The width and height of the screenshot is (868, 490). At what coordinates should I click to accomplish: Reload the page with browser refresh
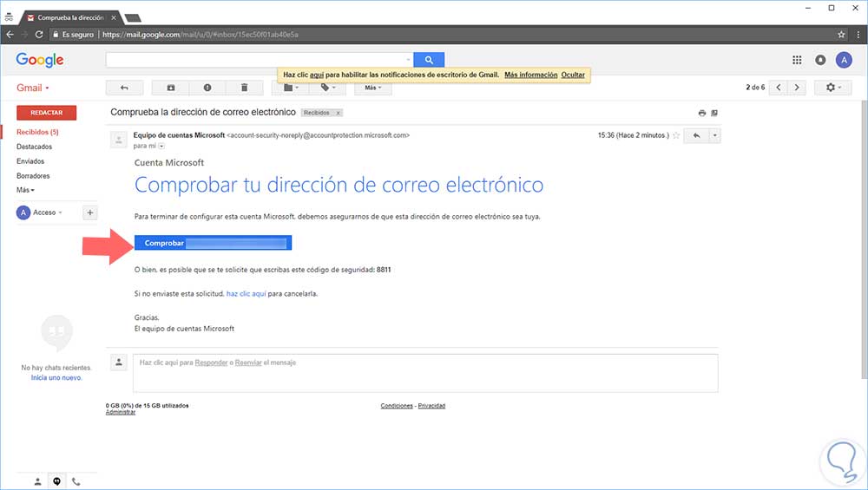click(x=39, y=35)
